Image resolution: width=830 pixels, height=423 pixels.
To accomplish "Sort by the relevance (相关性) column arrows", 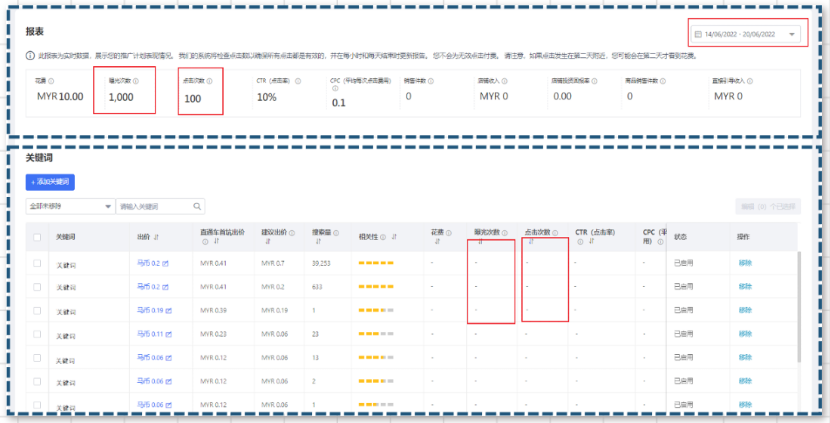I will pos(395,237).
